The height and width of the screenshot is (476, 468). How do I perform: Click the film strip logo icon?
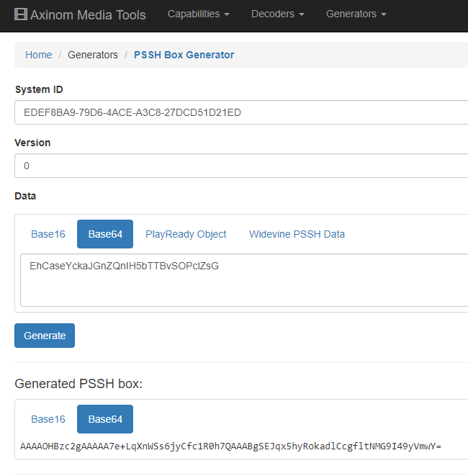click(21, 14)
